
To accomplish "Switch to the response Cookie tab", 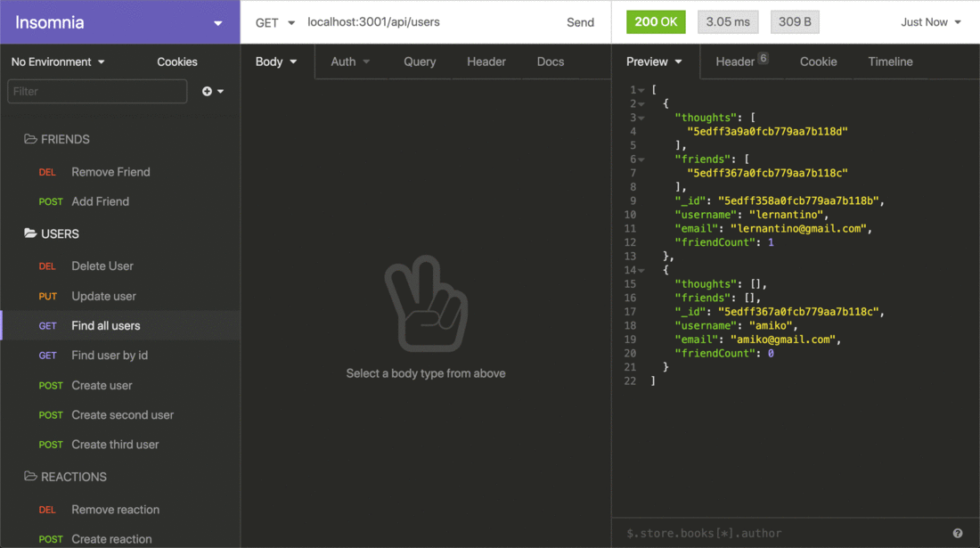I will (818, 61).
